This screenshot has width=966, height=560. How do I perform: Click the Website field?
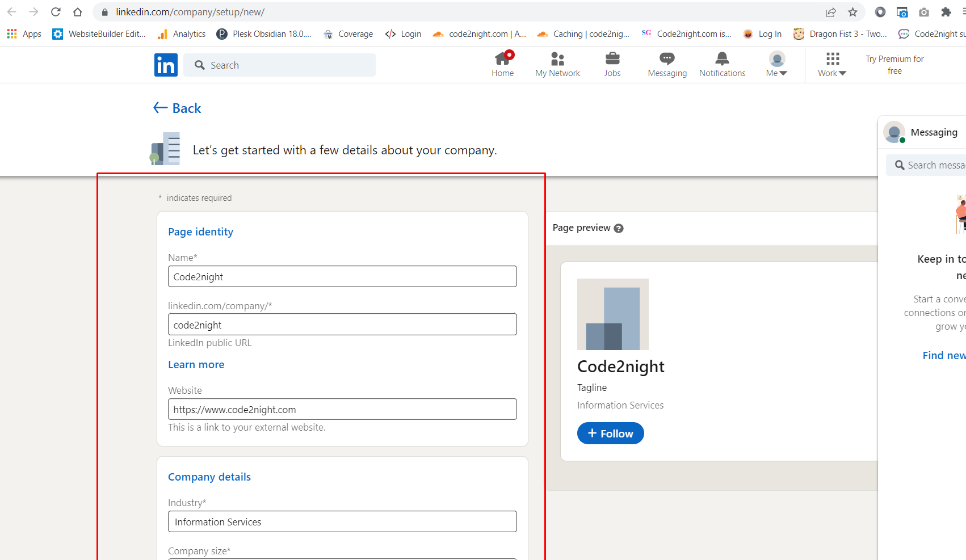342,409
